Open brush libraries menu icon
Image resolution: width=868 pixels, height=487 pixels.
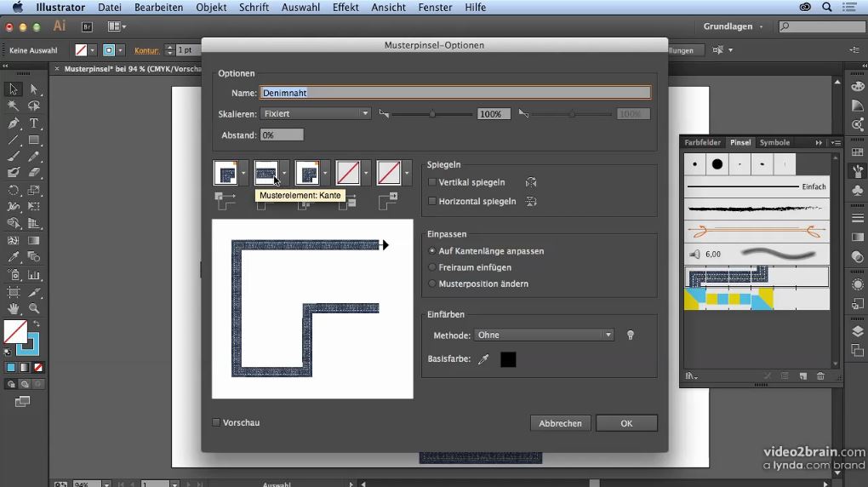pos(691,375)
